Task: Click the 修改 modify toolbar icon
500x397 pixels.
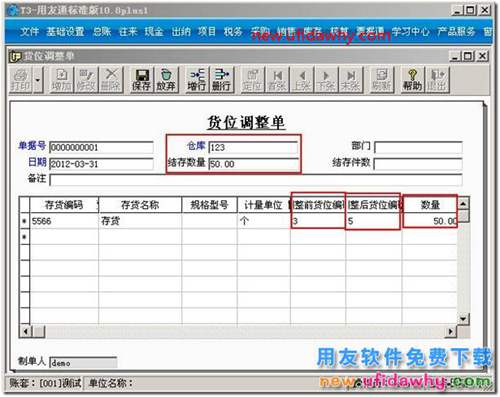Action: 86,80
